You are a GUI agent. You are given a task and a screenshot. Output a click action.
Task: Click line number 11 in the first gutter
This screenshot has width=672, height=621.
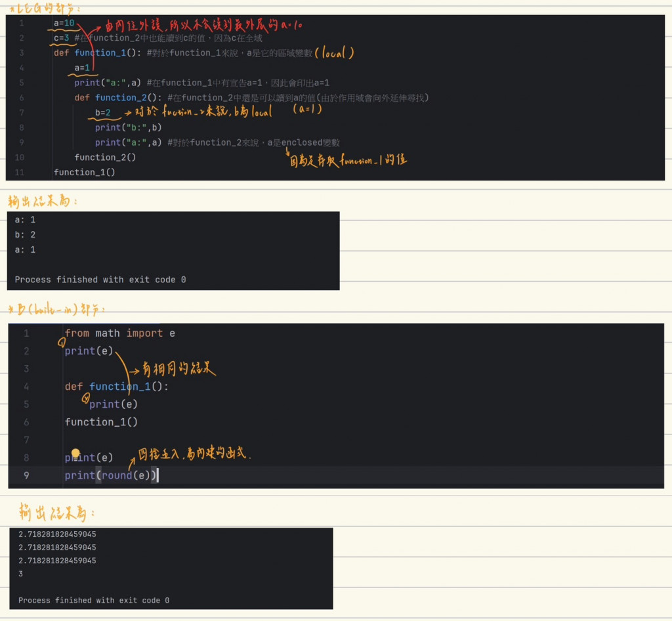(x=19, y=172)
